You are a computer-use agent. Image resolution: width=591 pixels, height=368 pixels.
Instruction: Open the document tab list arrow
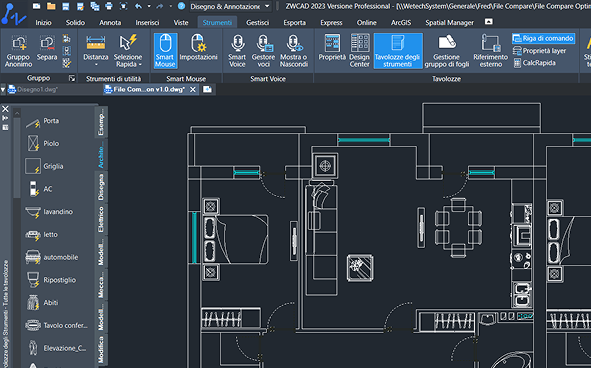[3, 90]
